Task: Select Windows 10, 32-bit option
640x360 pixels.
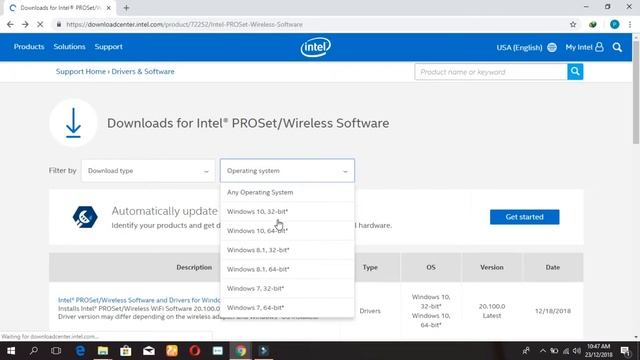Action: 287,211
